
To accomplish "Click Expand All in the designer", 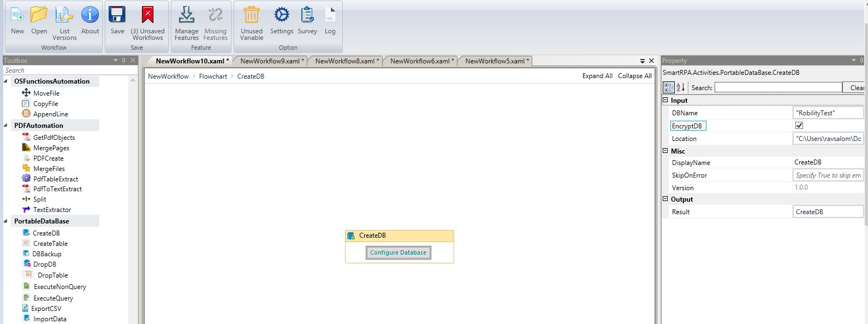I will 597,76.
